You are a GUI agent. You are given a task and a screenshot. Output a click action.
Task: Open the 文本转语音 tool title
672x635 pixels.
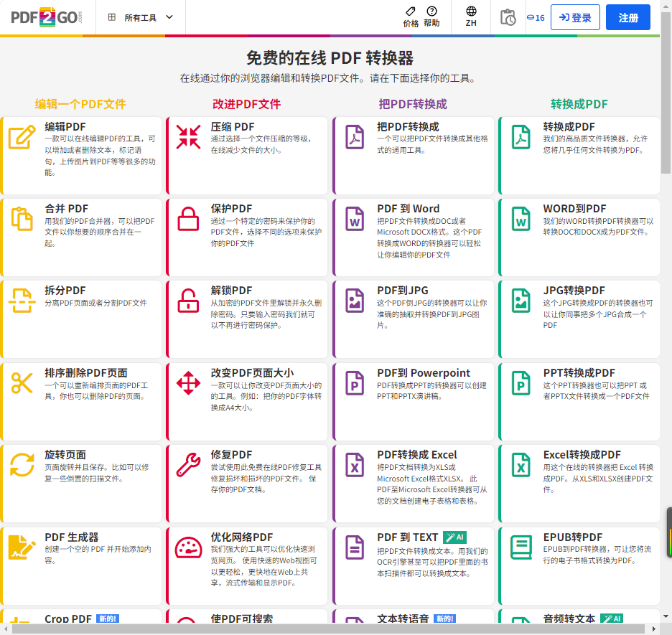tap(403, 618)
